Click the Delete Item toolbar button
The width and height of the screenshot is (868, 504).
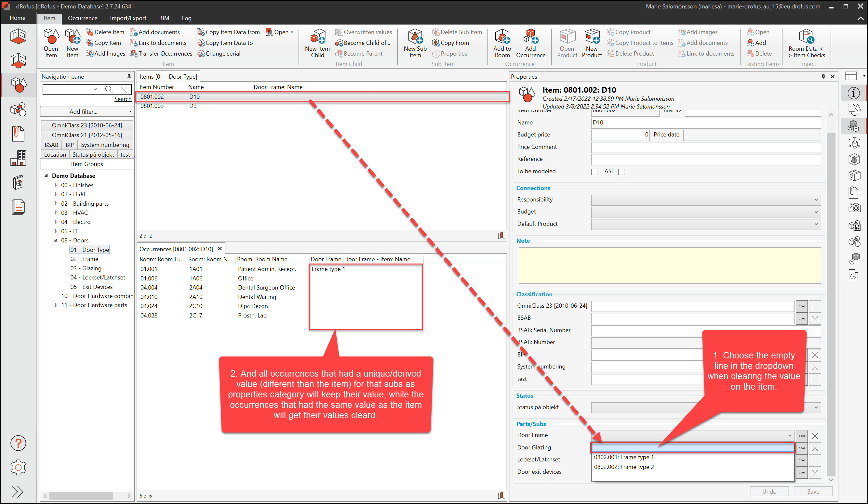(x=105, y=32)
